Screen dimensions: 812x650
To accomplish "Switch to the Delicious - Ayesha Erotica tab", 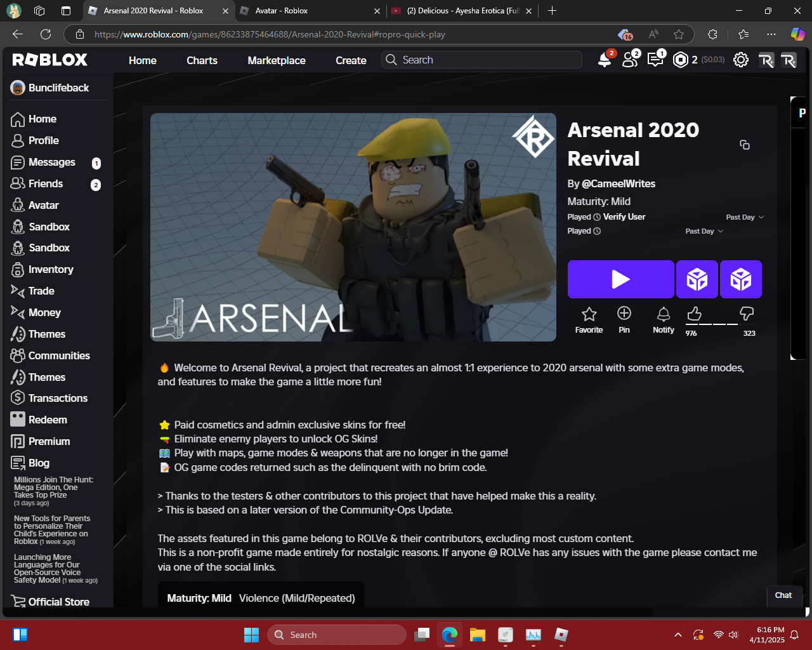I will pyautogui.click(x=461, y=11).
